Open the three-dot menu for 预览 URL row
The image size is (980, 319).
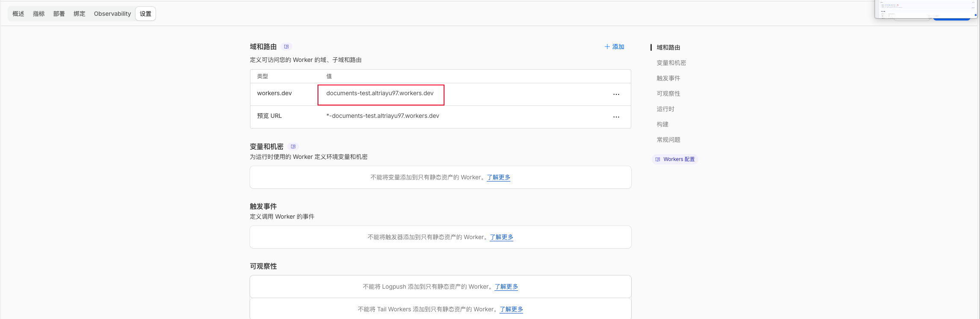(616, 117)
